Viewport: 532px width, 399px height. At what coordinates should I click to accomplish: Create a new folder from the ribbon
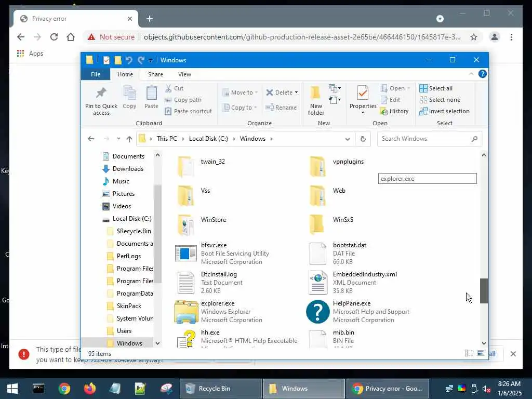[316, 100]
